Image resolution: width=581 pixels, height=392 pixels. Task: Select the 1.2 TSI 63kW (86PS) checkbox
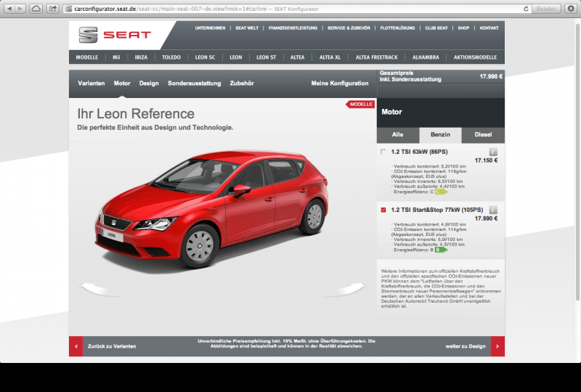(x=383, y=152)
